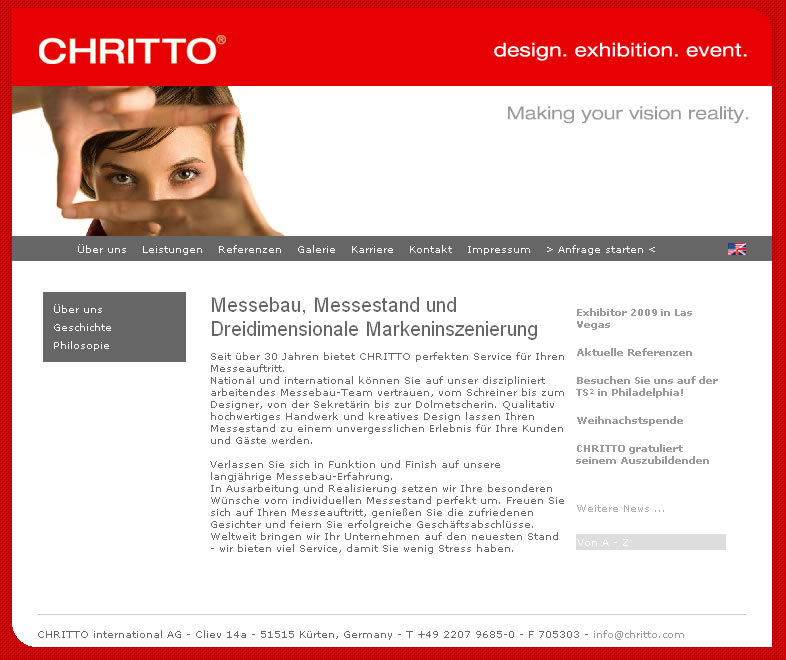Viewport: 786px width, 660px height.
Task: Start an inquiry via Anfrage starten
Action: pos(601,249)
